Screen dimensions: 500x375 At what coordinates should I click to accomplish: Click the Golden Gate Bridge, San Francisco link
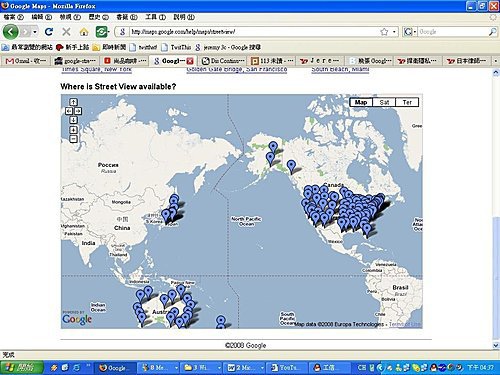coord(237,69)
